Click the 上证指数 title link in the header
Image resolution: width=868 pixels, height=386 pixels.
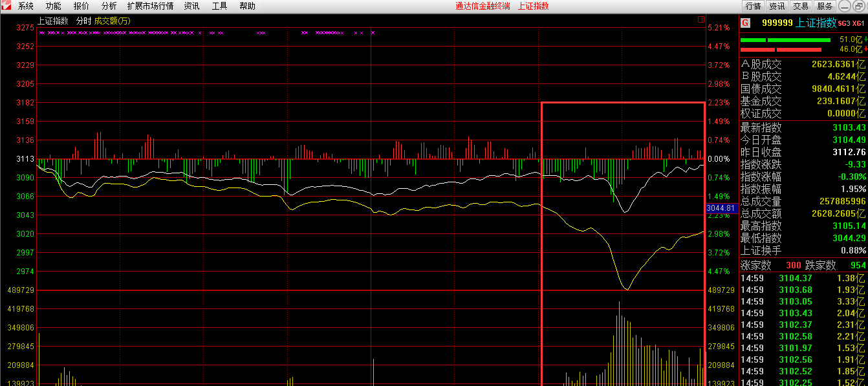[x=534, y=6]
